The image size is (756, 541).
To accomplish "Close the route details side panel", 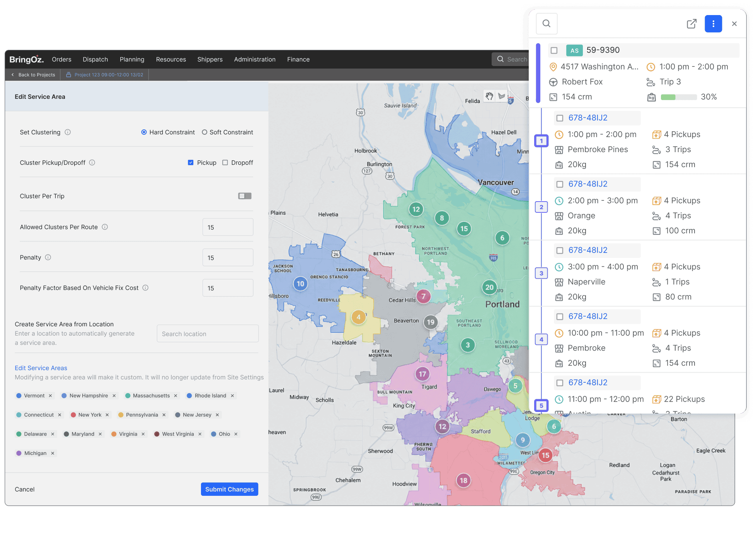I will point(734,24).
